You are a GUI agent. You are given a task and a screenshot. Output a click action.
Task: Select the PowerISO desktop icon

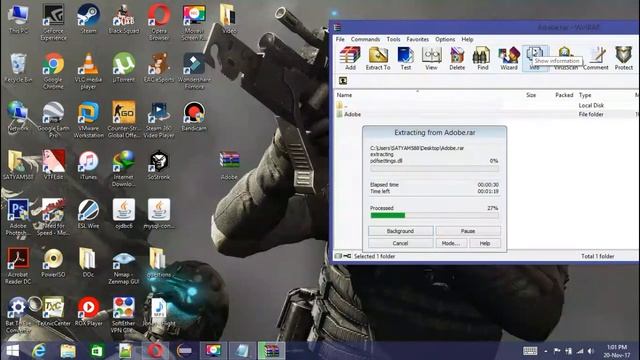(x=53, y=263)
